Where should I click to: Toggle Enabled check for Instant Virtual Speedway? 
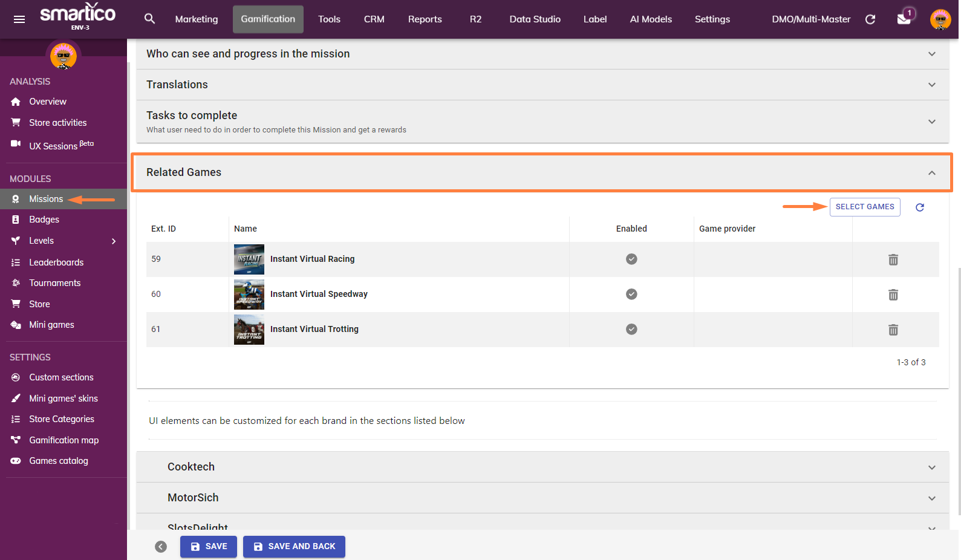pos(631,294)
